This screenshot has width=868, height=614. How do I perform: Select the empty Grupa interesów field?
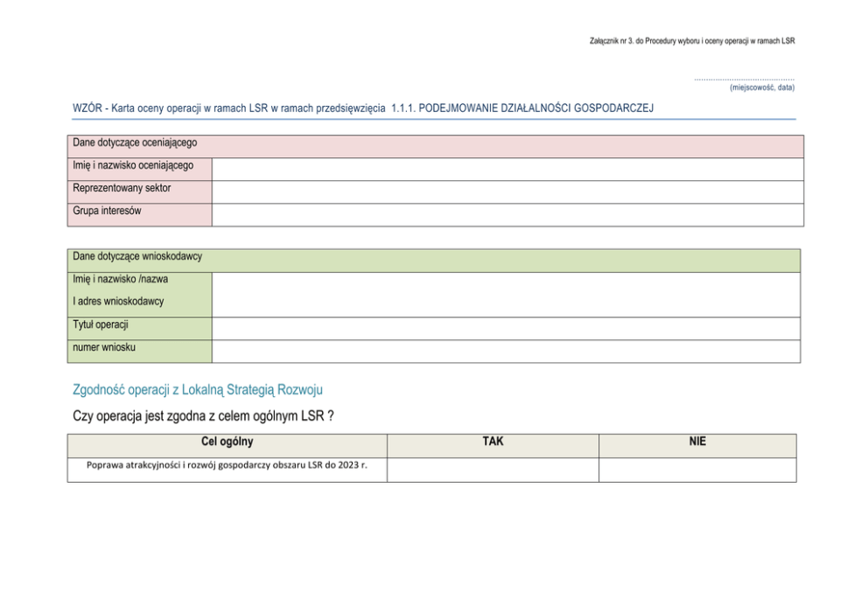[x=507, y=214]
